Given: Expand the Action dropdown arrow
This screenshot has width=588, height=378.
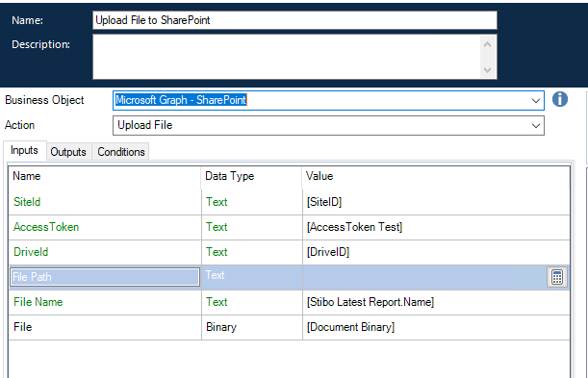Looking at the screenshot, I should 535,125.
